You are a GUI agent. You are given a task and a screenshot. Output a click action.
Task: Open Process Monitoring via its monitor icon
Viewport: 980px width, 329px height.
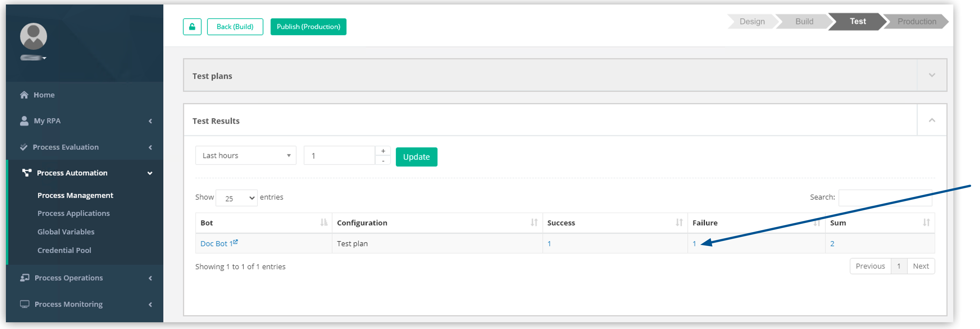point(24,304)
